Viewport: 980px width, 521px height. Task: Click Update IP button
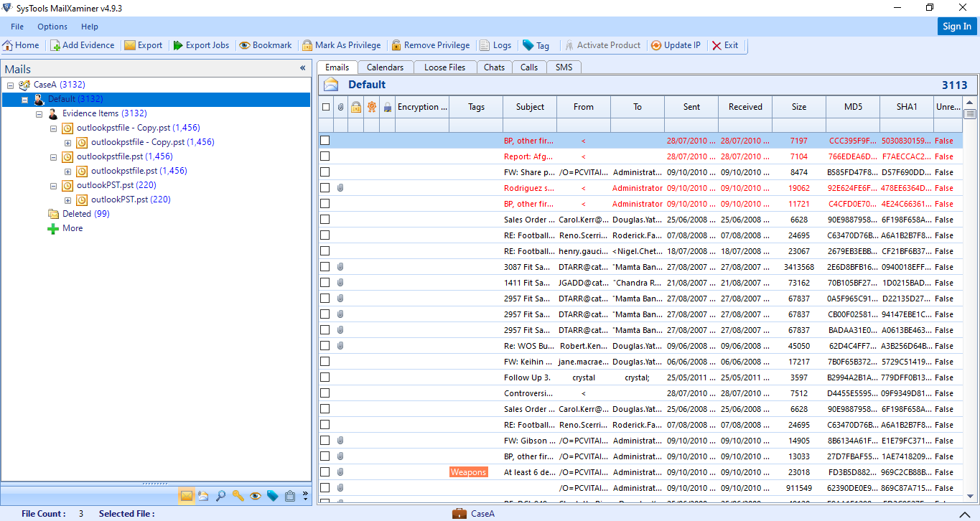coord(676,45)
